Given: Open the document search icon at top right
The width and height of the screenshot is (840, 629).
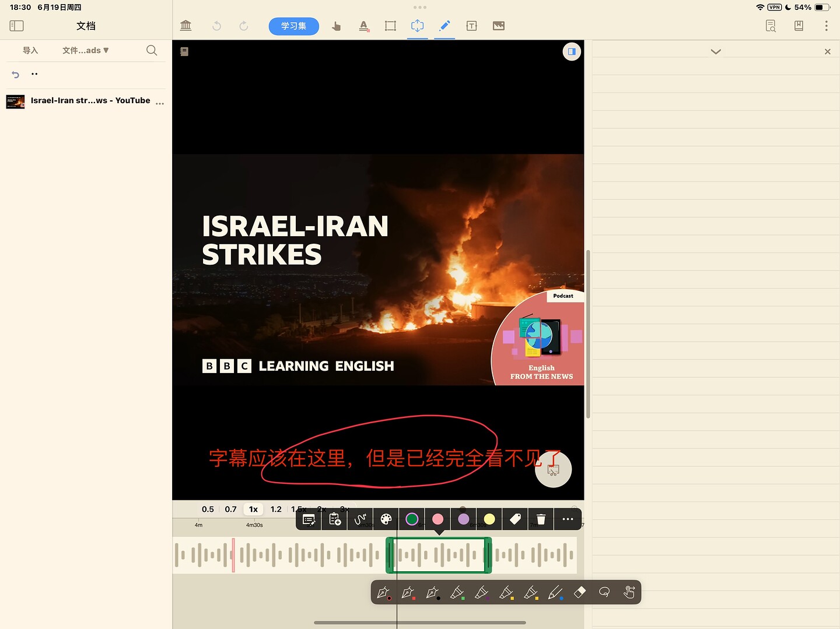Looking at the screenshot, I should (771, 26).
